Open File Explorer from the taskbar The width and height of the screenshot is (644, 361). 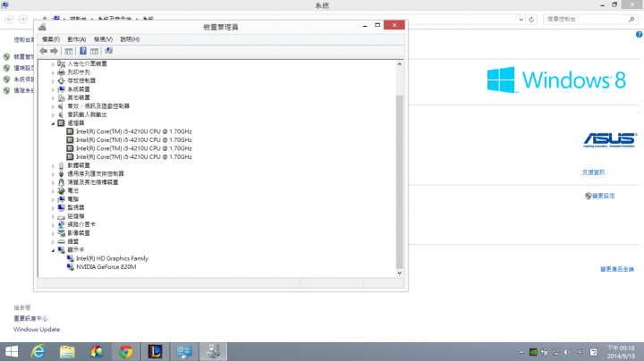[67, 351]
